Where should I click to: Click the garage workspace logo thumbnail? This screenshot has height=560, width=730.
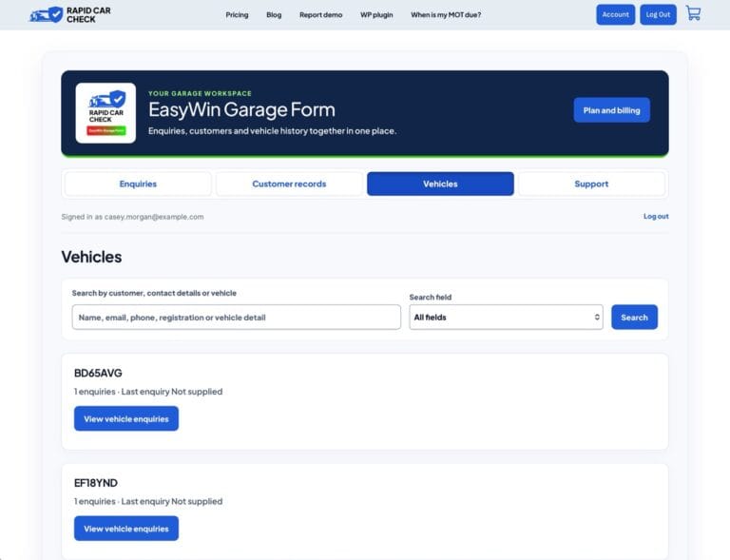click(106, 113)
